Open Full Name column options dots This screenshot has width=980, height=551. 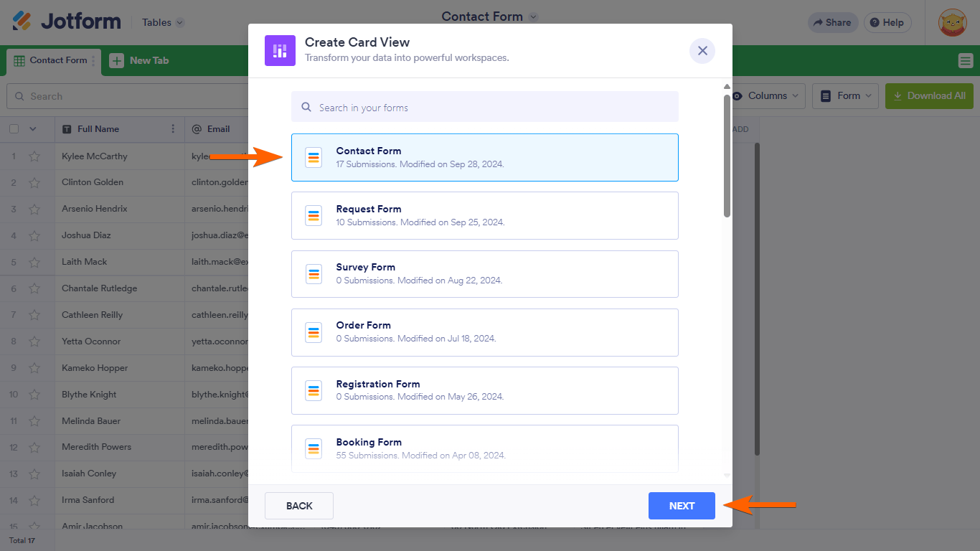coord(173,129)
